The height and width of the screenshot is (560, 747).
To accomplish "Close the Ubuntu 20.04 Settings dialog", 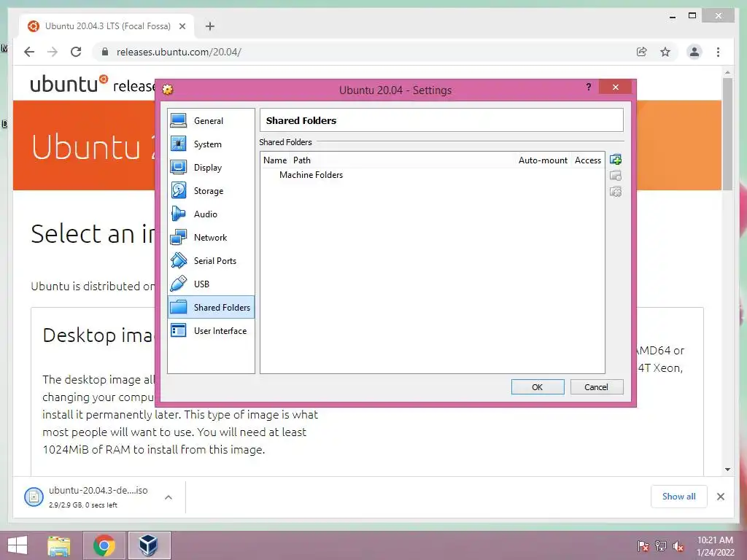I will 616,87.
